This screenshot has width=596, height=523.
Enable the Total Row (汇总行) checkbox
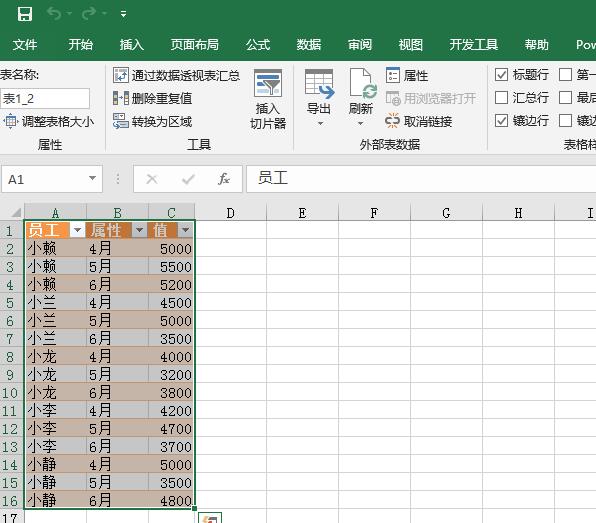[x=501, y=98]
